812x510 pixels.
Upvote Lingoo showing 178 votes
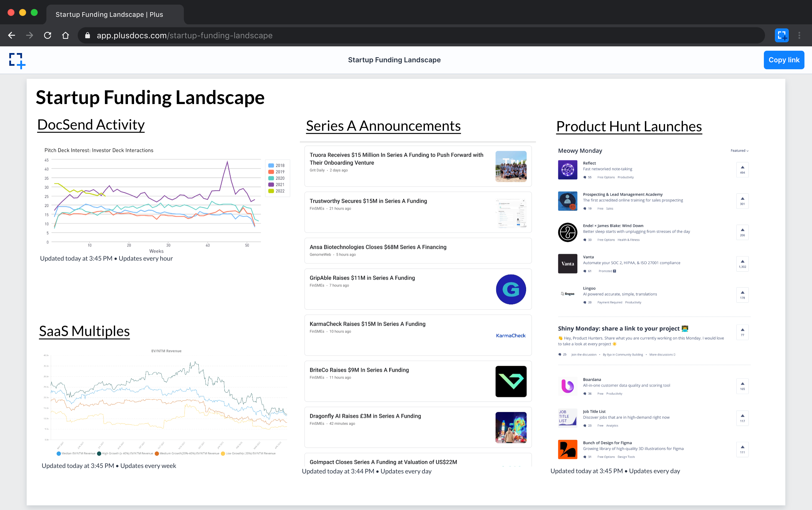(742, 295)
